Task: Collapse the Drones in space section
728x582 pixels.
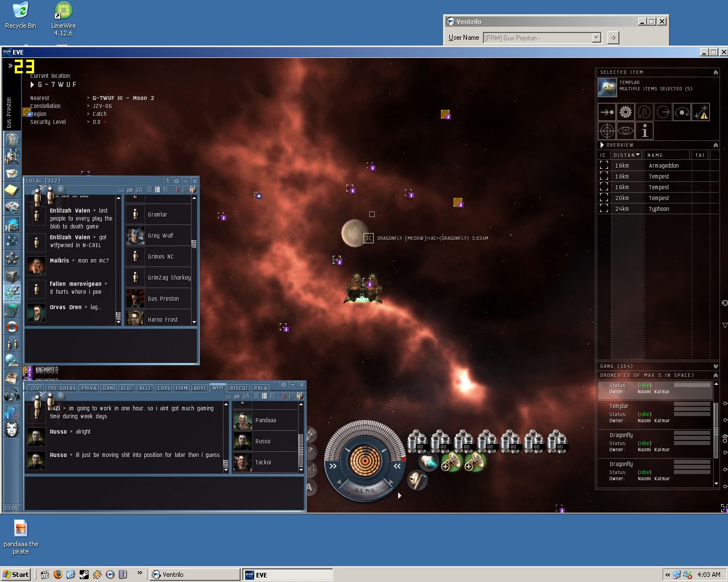Action: 715,376
